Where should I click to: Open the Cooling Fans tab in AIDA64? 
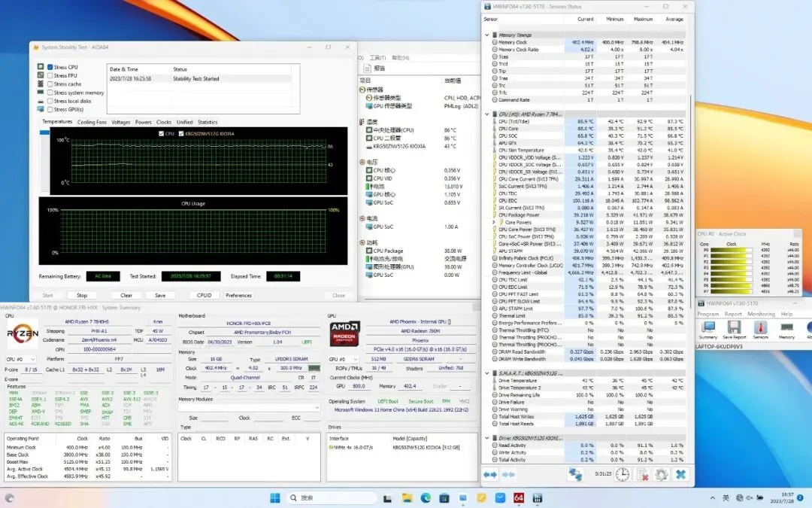pos(92,123)
